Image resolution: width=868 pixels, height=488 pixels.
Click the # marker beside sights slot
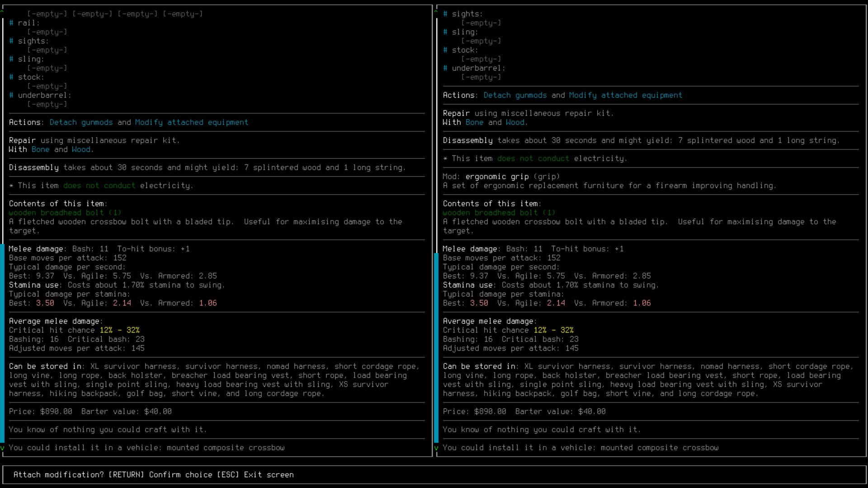[11, 41]
